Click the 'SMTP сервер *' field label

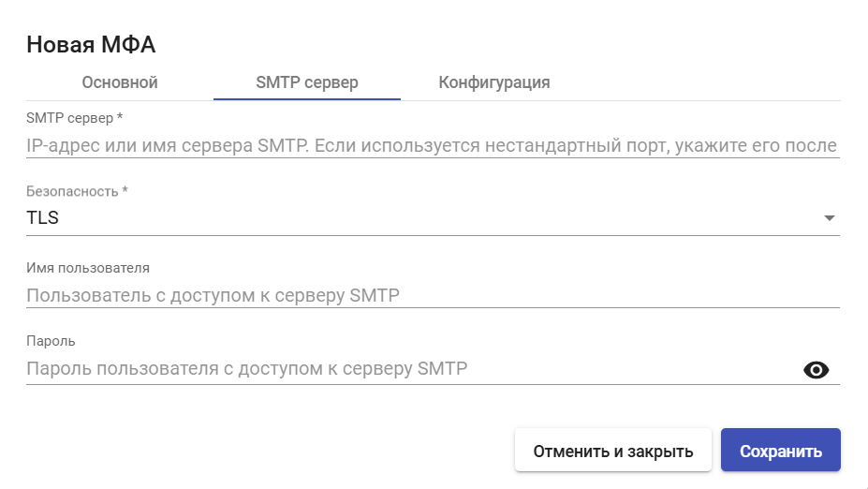(75, 118)
